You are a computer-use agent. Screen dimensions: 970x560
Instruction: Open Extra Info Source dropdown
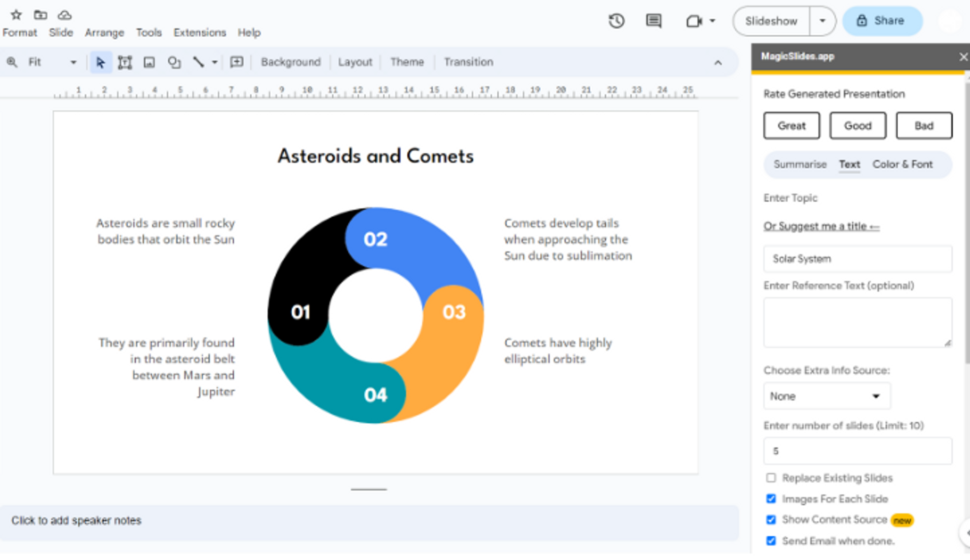click(x=826, y=396)
